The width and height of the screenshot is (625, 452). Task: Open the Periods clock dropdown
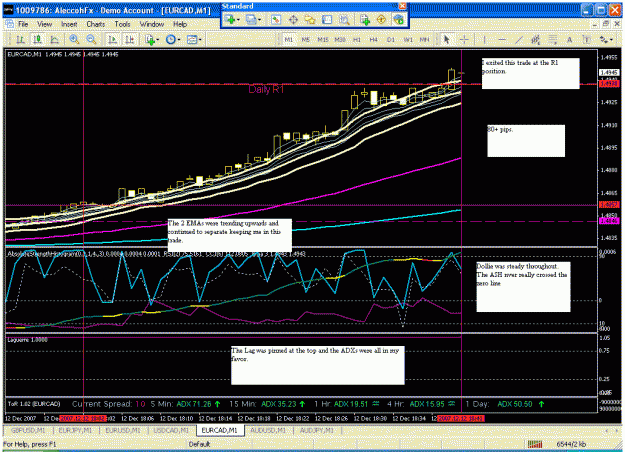[173, 39]
